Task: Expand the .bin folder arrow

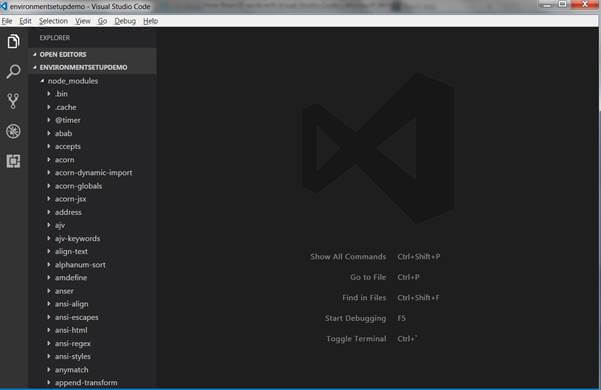Action: click(49, 93)
